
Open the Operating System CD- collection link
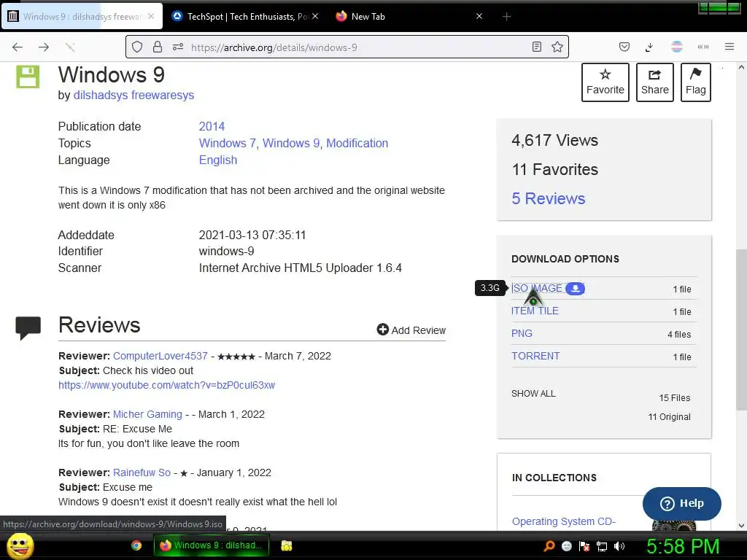[564, 521]
